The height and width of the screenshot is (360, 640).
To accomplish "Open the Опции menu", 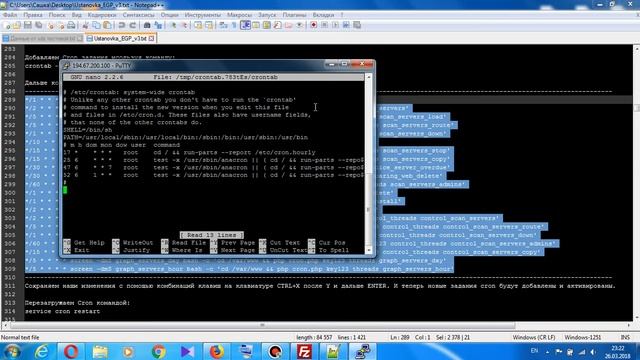I will click(169, 15).
